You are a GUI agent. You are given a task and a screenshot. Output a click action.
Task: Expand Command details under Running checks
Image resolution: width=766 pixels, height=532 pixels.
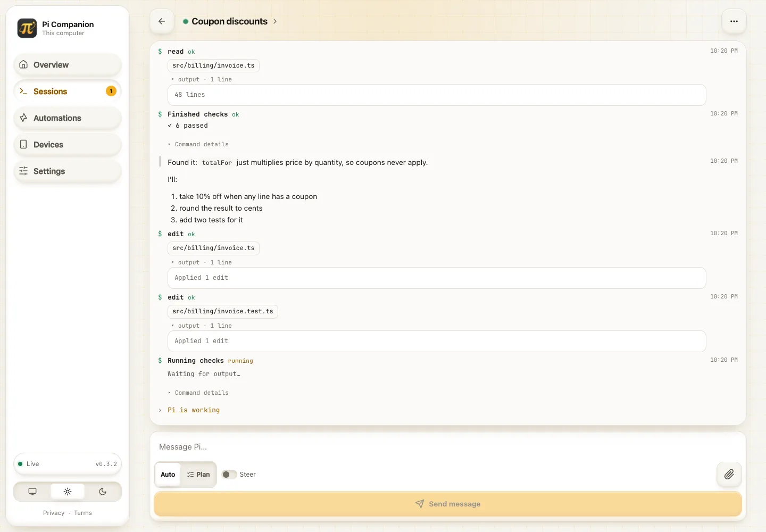click(x=198, y=393)
